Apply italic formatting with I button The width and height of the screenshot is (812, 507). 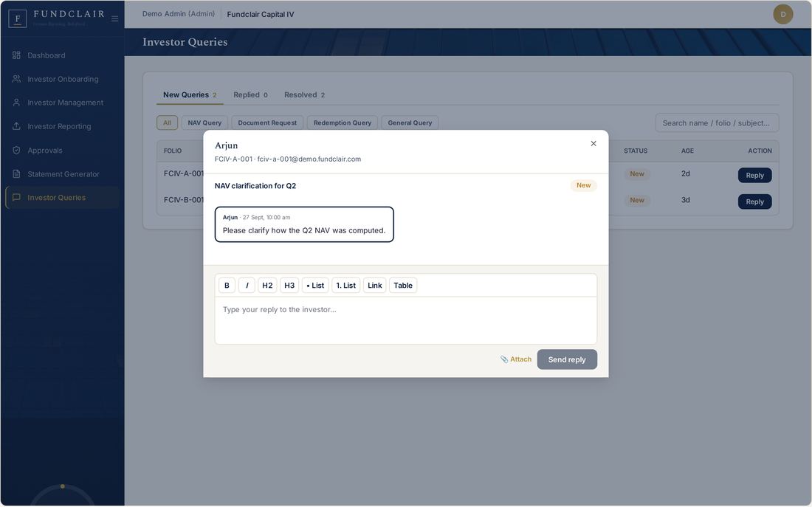click(x=247, y=286)
